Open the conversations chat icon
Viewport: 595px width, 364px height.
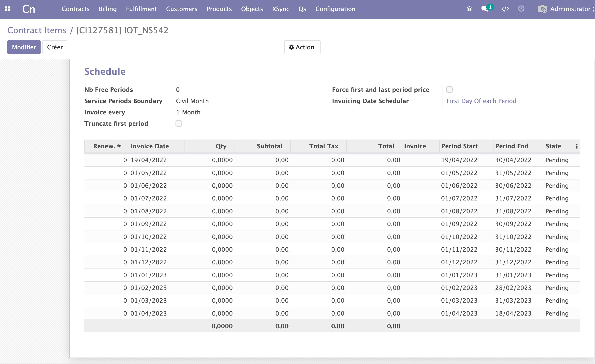[484, 9]
